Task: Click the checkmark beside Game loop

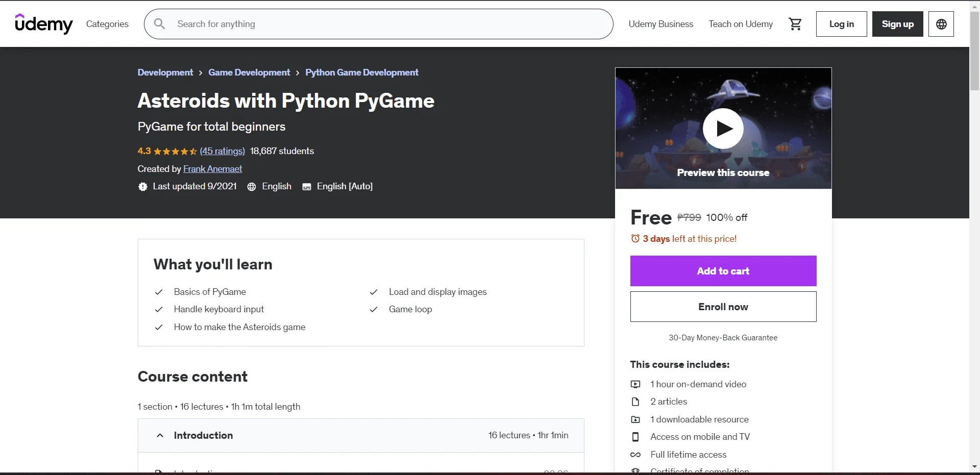Action: click(374, 309)
